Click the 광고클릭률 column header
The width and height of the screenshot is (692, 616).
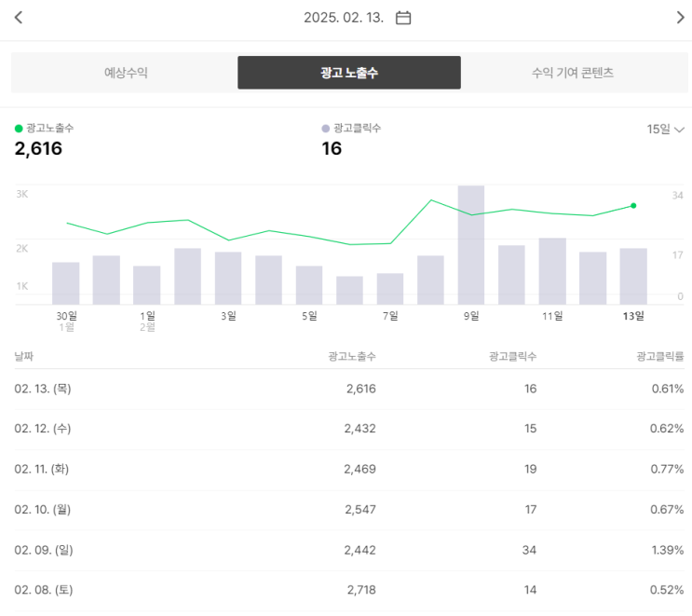click(x=660, y=357)
